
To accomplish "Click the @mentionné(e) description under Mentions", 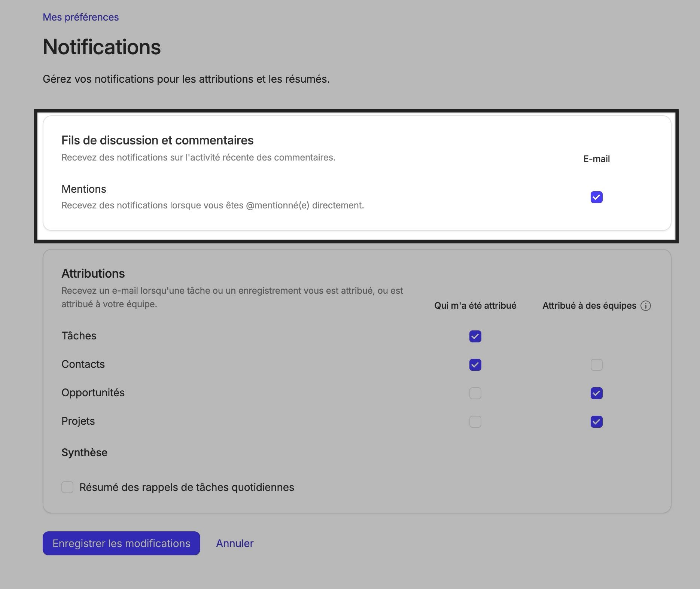I will [213, 205].
